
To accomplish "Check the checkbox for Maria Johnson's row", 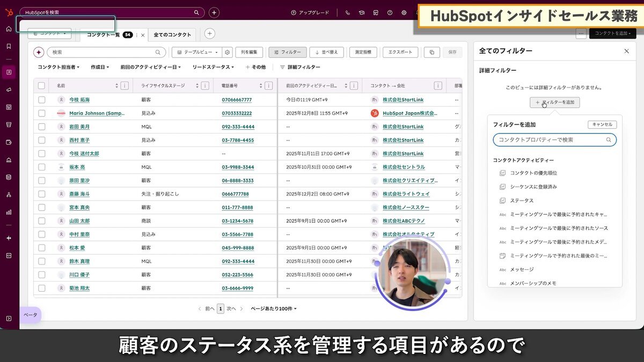I will click(x=41, y=113).
